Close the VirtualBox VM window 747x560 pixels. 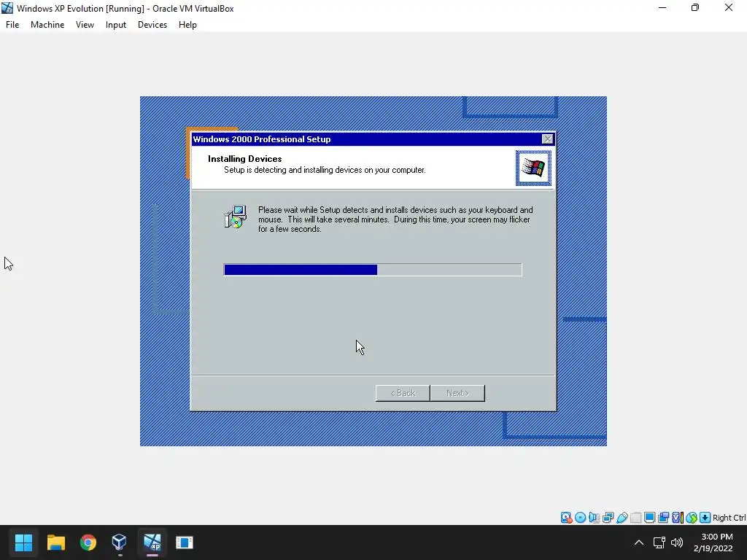coord(729,7)
